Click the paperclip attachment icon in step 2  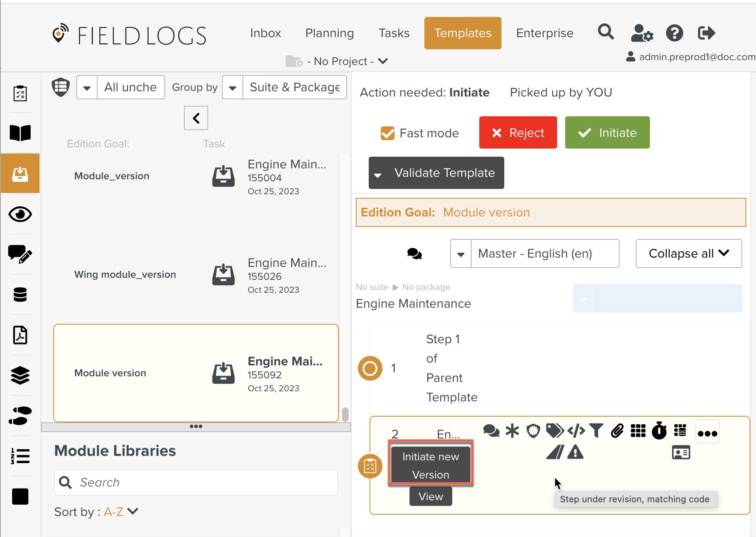click(617, 431)
